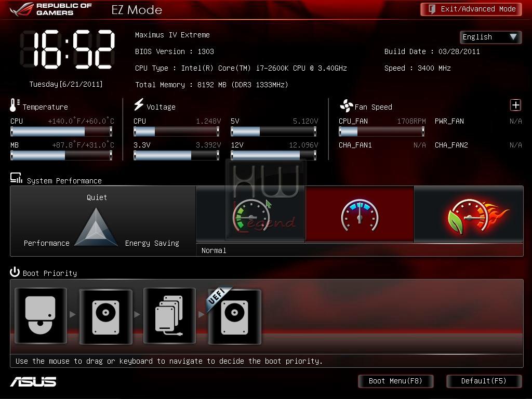Select the Normal blue gauge mode
532x399 pixels.
[x=360, y=215]
